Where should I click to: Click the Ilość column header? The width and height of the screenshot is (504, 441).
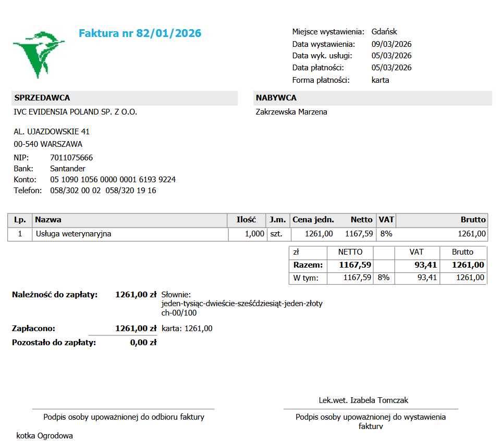tap(246, 220)
